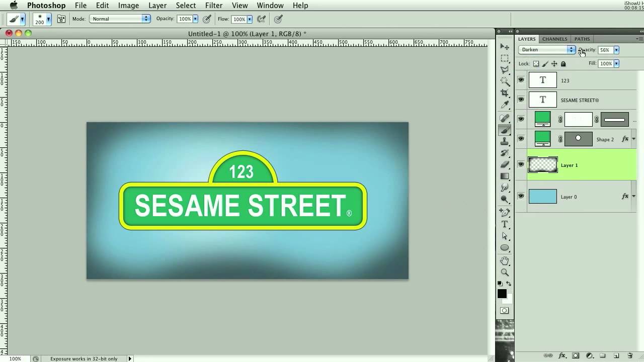Toggle lock all
Screen dimensions: 644x362
[563, 64]
